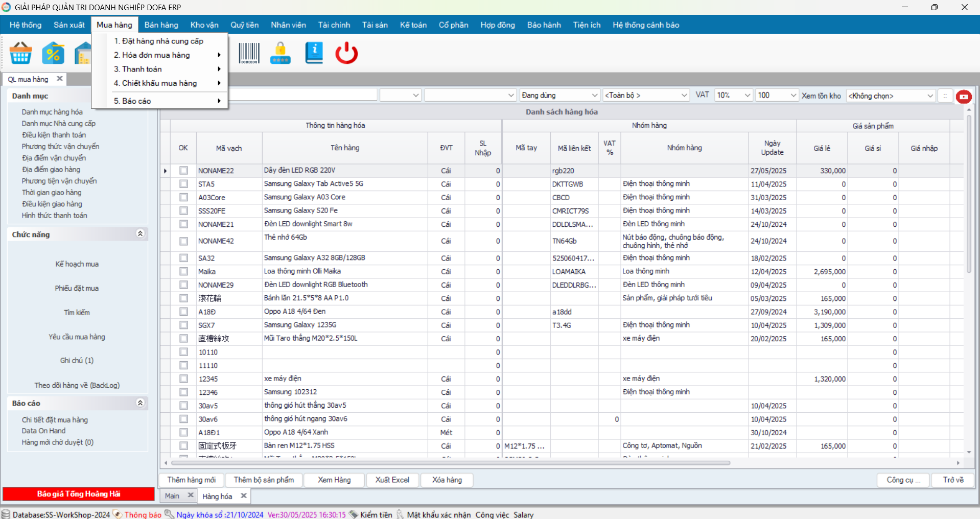
Task: Click Xem Hàng button
Action: pyautogui.click(x=334, y=480)
